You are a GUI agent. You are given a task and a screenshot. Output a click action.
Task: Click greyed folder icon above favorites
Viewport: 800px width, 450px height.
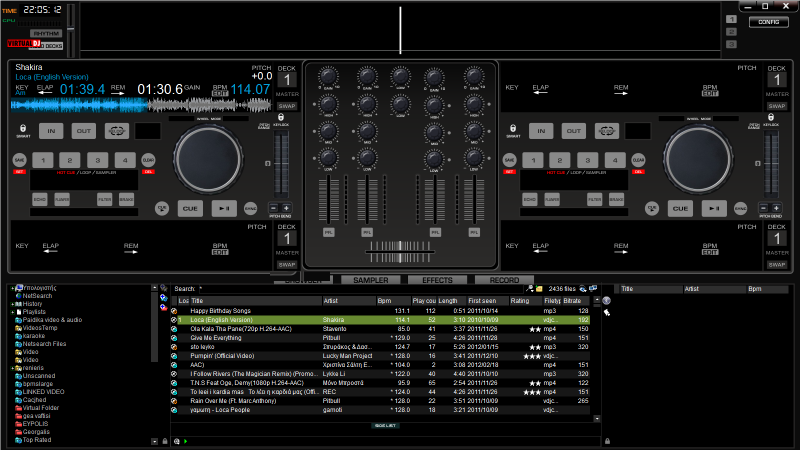(164, 288)
